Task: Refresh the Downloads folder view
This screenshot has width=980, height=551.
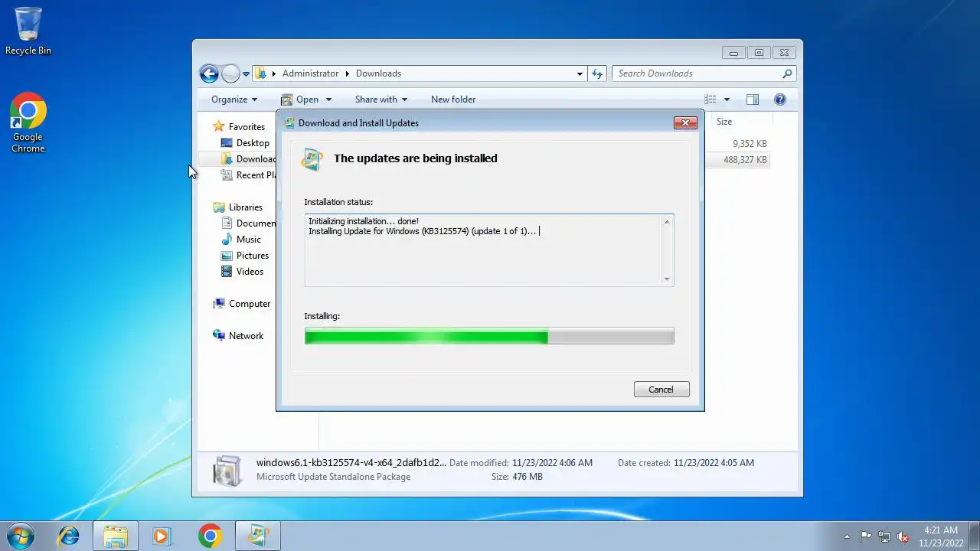Action: 597,73
